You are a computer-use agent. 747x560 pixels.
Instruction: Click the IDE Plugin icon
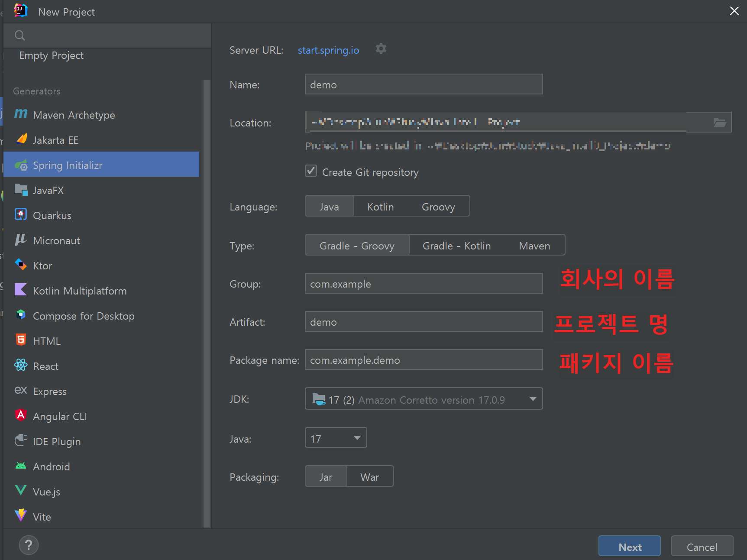[x=21, y=440]
